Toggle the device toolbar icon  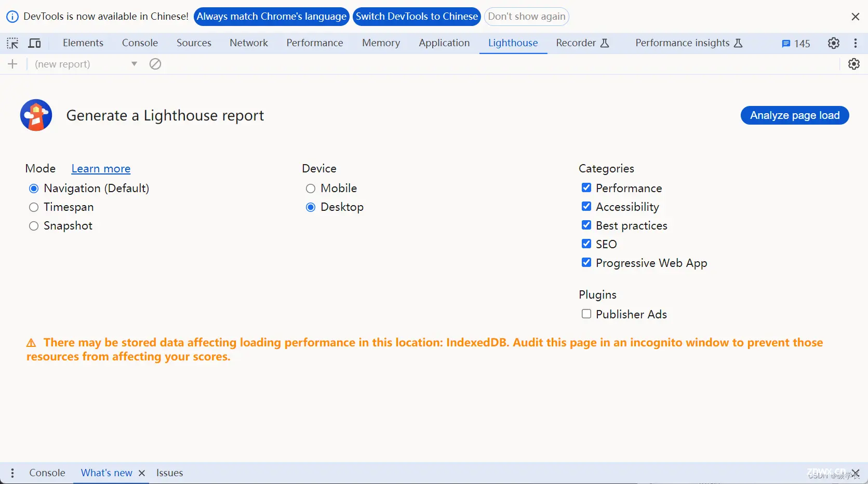point(35,43)
